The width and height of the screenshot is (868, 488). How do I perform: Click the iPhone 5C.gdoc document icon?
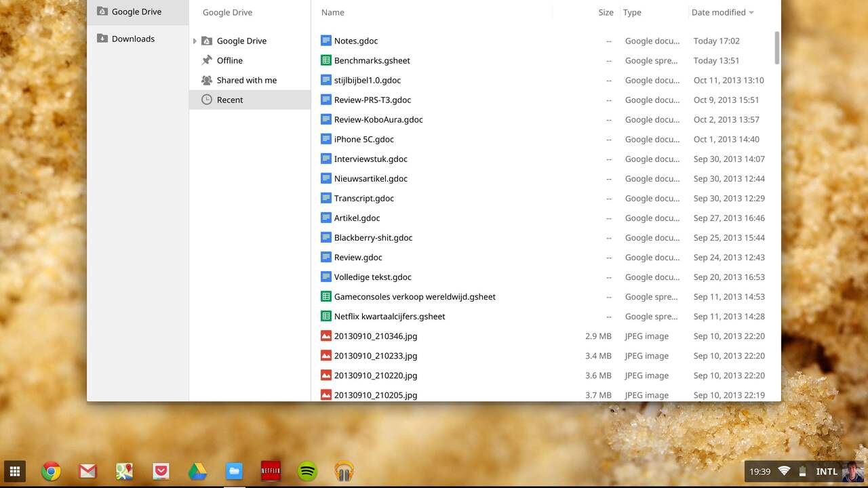coord(326,139)
